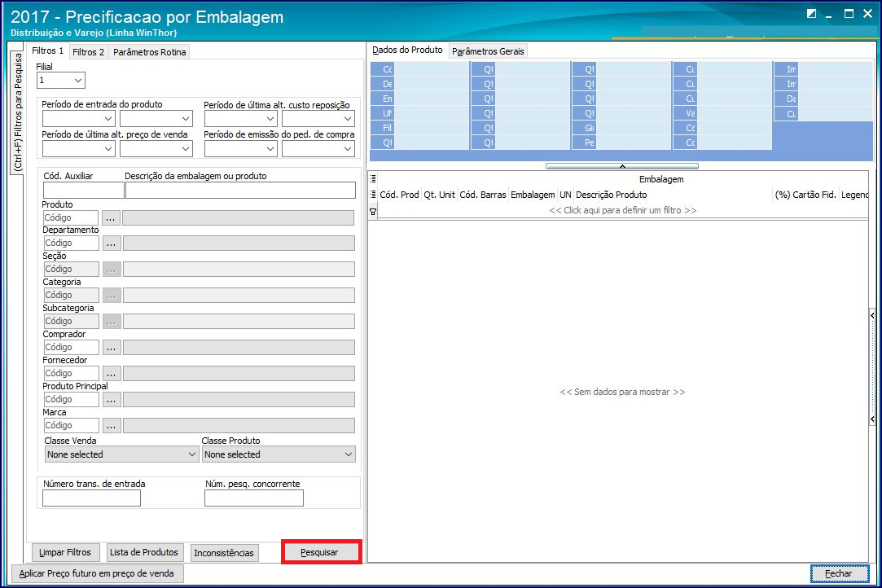Viewport: 882px width, 588px height.
Task: Open the Filial dropdown
Action: (78, 81)
